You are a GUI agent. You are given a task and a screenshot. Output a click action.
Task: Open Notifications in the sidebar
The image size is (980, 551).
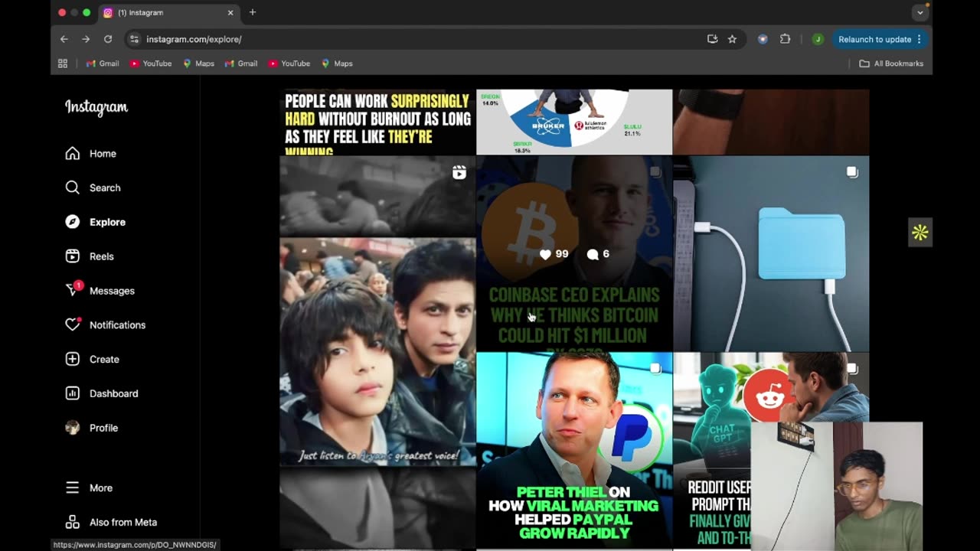pyautogui.click(x=117, y=324)
